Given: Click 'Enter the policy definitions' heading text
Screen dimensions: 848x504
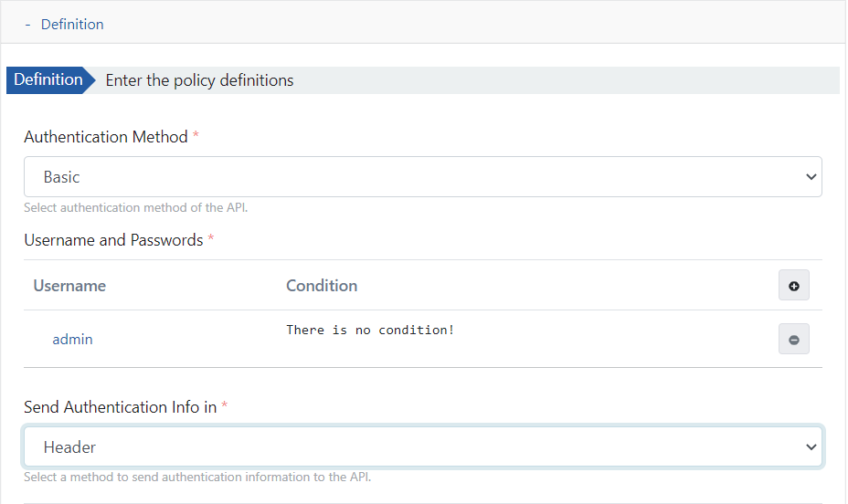Looking at the screenshot, I should [x=200, y=80].
